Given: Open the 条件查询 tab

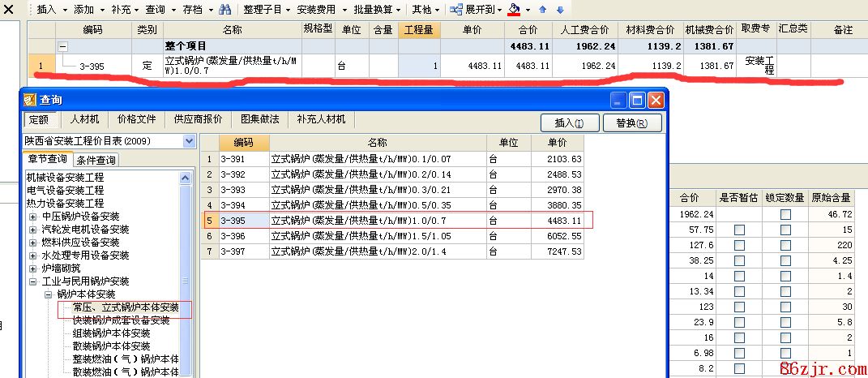Looking at the screenshot, I should coord(96,160).
